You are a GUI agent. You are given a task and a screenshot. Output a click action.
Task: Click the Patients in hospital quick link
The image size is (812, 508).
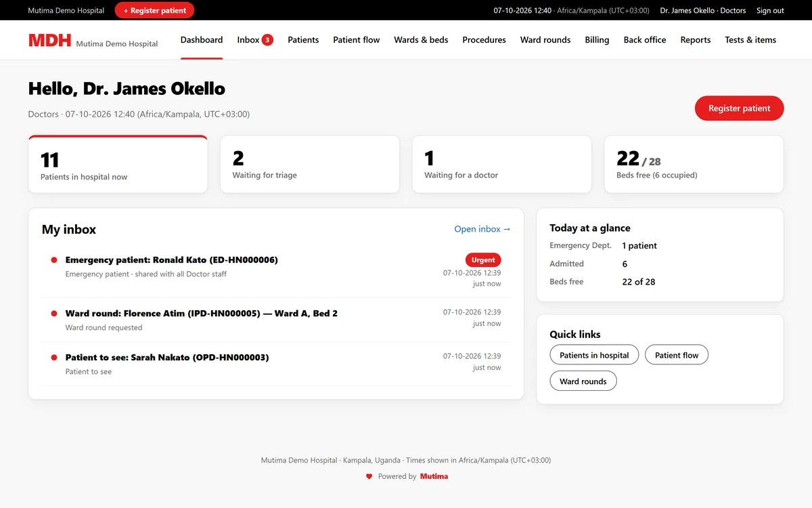[594, 355]
